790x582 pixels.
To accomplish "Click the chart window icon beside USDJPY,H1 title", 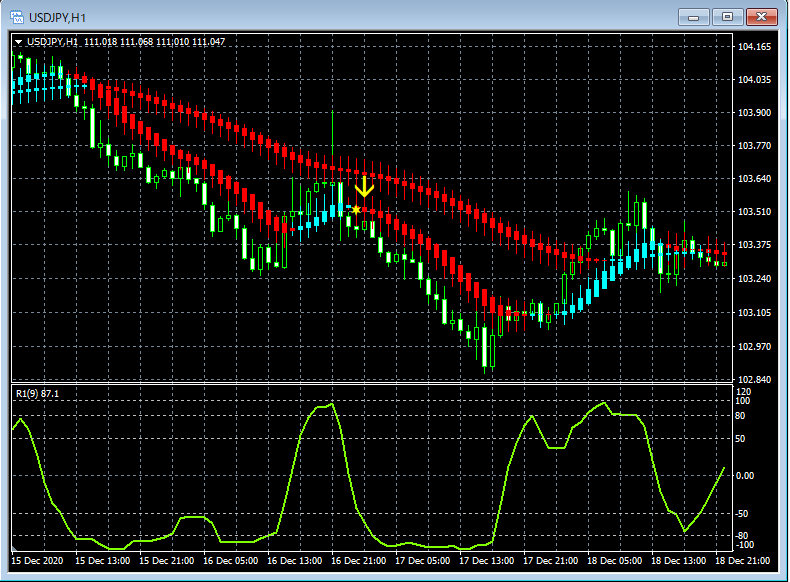I will click(x=17, y=18).
